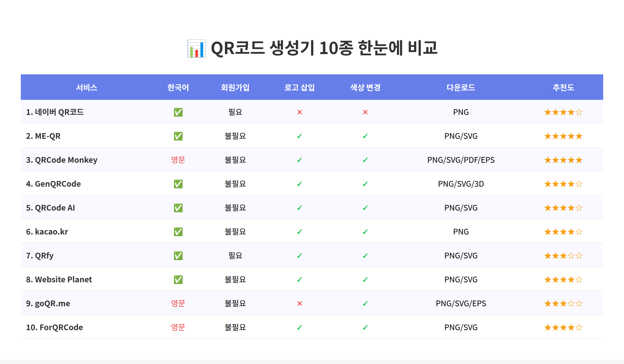Click the checkmark under 색상 변경 for ForQRCode
This screenshot has height=364, width=624.
(x=365, y=327)
